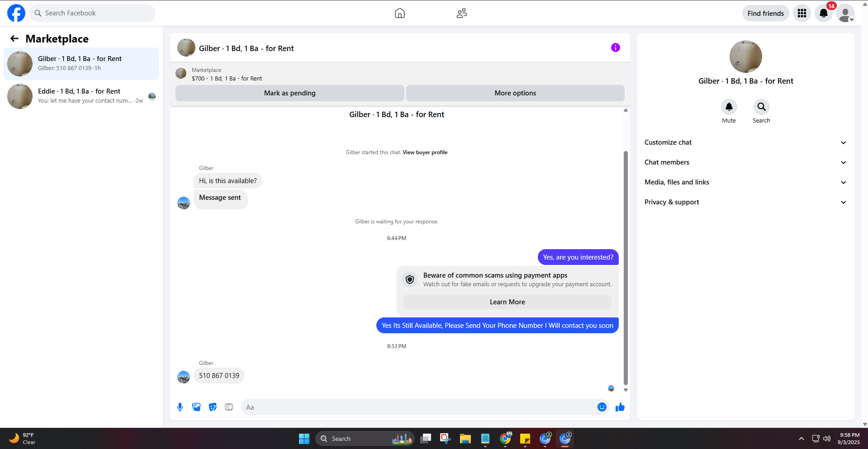Open the notifications bell with 14 alerts
The height and width of the screenshot is (449, 868).
pyautogui.click(x=824, y=13)
